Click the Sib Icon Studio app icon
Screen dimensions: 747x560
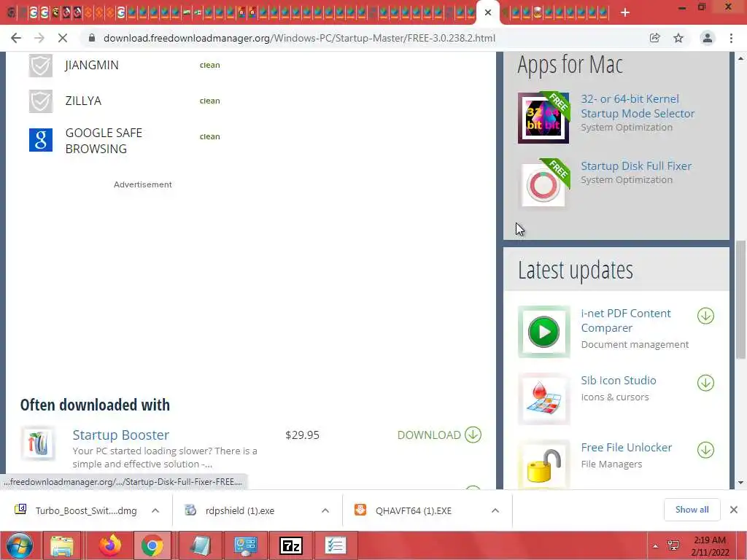pos(543,399)
